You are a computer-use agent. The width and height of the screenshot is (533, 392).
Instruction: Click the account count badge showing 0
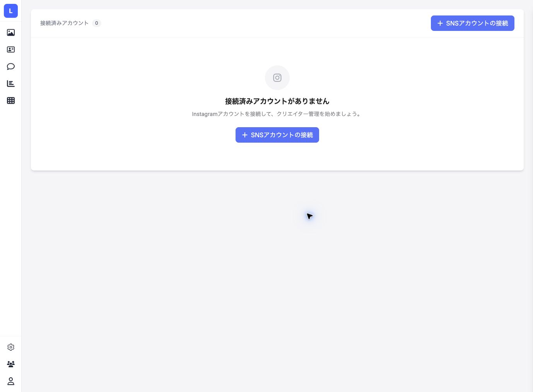pyautogui.click(x=97, y=23)
